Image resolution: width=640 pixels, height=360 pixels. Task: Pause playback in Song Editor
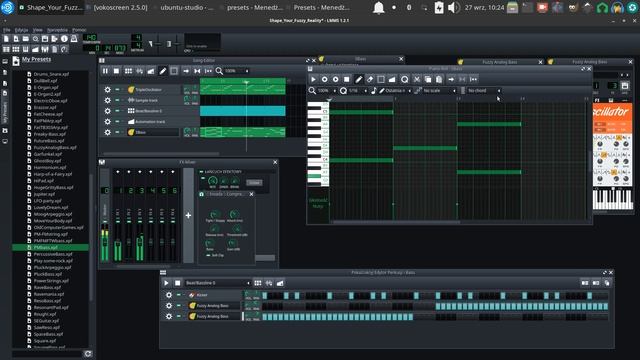click(105, 71)
